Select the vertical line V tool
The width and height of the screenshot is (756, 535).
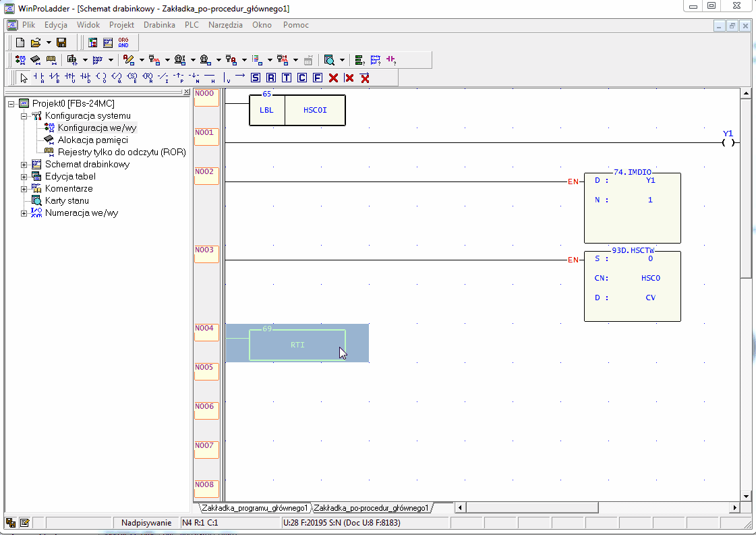pos(226,78)
